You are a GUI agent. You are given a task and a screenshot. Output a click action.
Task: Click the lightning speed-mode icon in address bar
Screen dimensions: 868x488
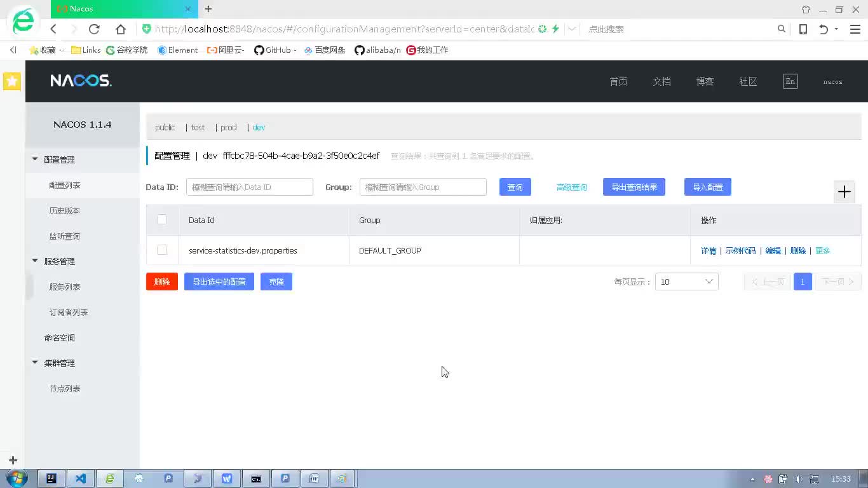[x=555, y=29]
